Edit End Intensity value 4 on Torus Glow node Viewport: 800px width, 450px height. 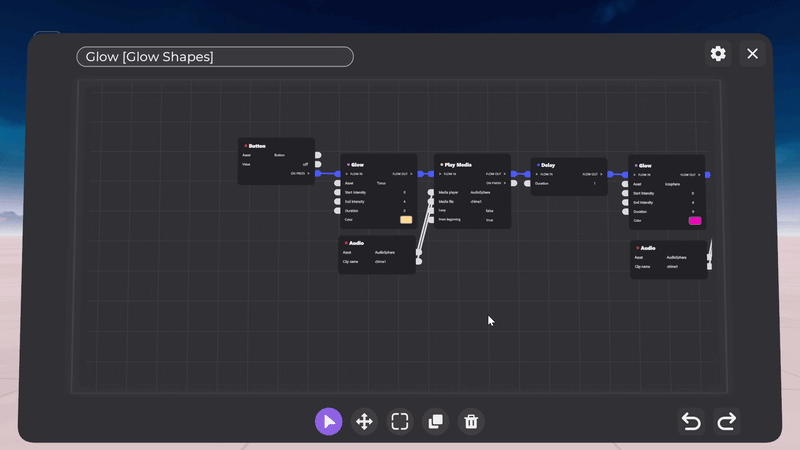click(405, 202)
